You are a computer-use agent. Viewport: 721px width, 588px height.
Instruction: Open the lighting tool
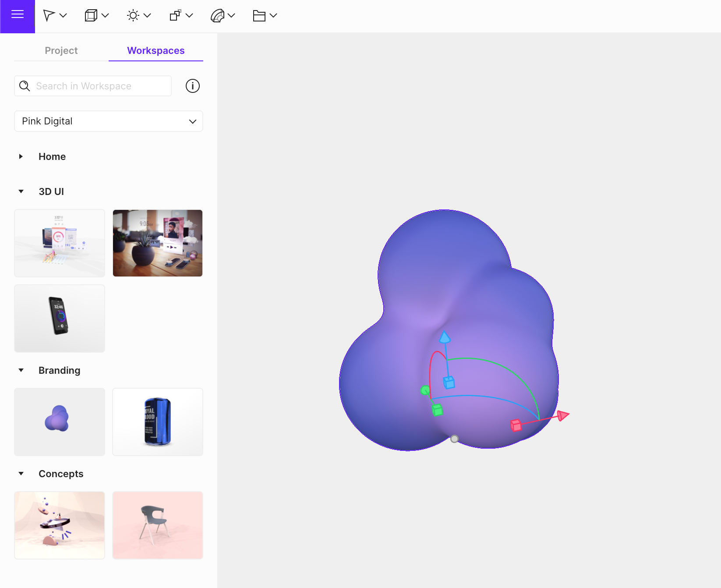pos(133,15)
